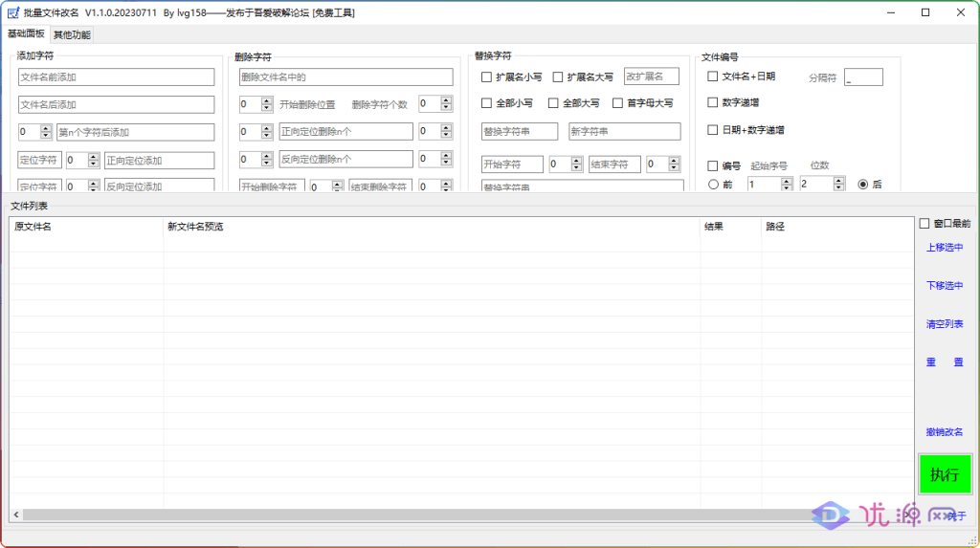Click 撤销改名 to undo rename
The height and width of the screenshot is (548, 980).
(945, 432)
